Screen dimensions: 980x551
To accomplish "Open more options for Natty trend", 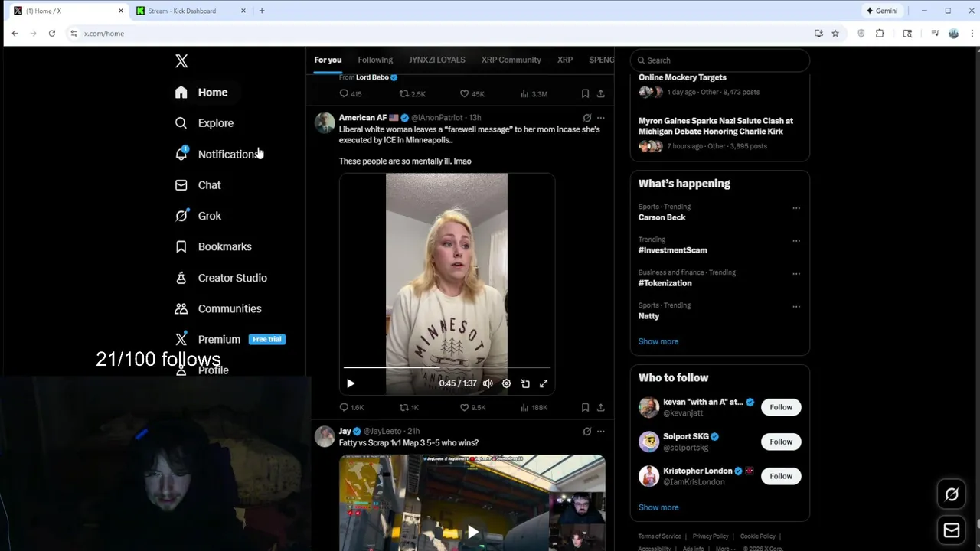I will coord(796,307).
